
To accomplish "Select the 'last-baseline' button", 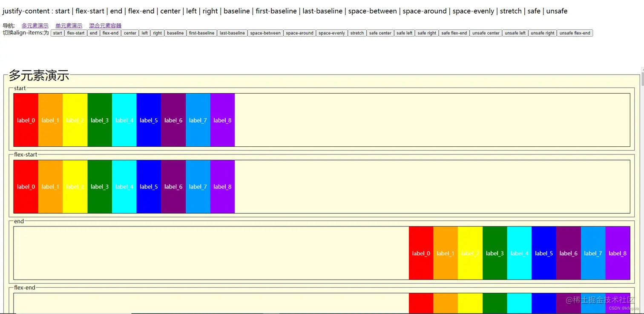I will click(x=232, y=33).
